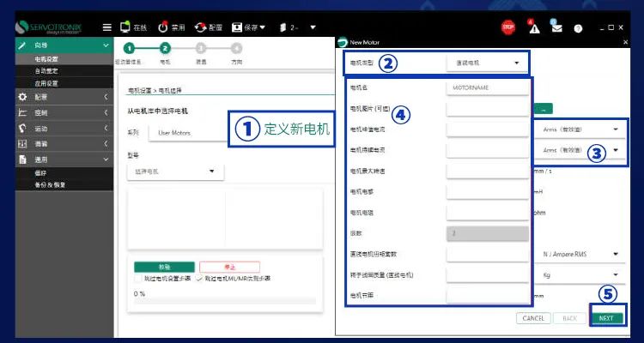Open the N / Ampere RMS unit dropdown
The height and width of the screenshot is (343, 644).
580,255
